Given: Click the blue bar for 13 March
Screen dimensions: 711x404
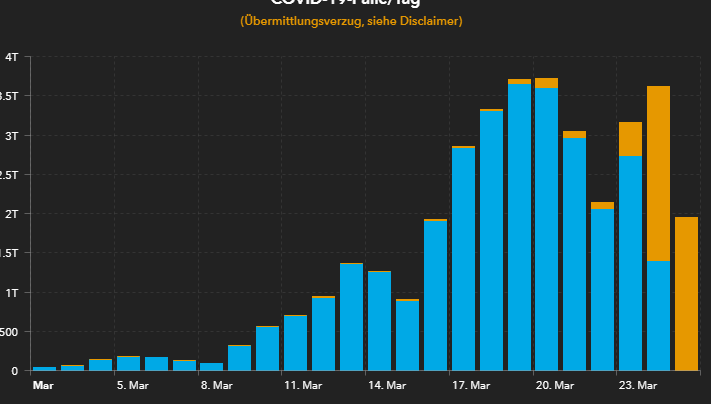Looking at the screenshot, I should (351, 317).
